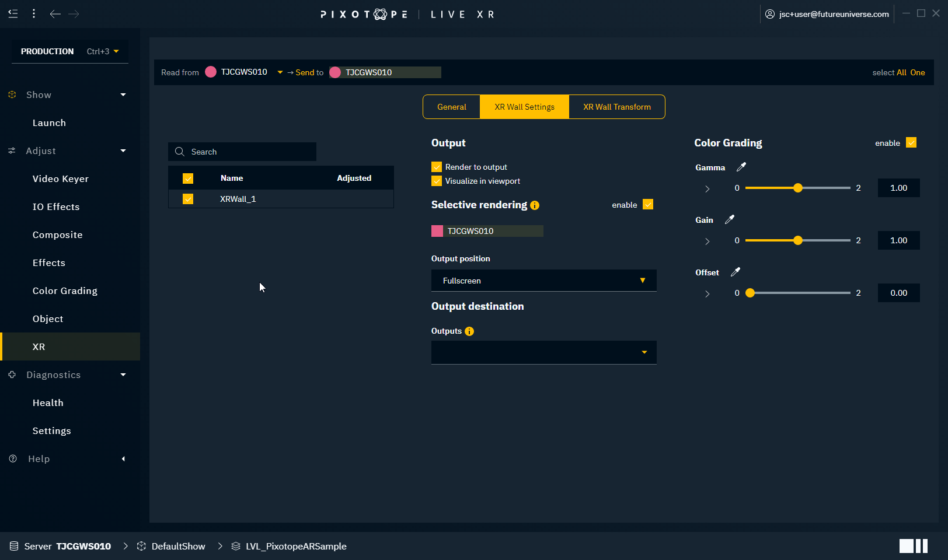Open the Outputs destination dropdown
This screenshot has width=948, height=560.
click(544, 352)
